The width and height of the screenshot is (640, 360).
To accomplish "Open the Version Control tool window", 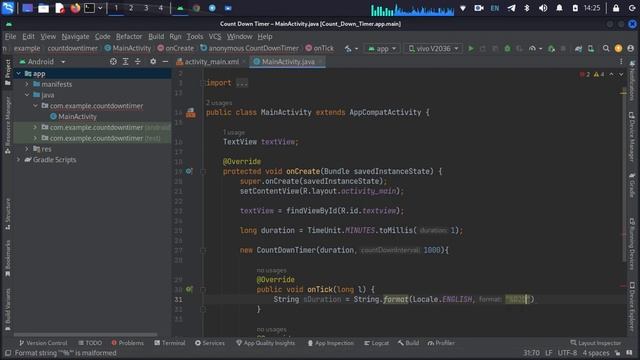I will [43, 343].
